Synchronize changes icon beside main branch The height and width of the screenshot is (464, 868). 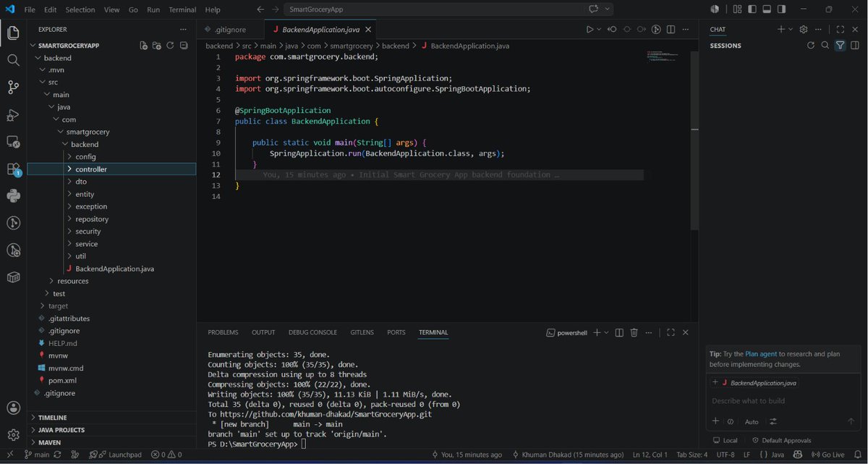pos(57,455)
